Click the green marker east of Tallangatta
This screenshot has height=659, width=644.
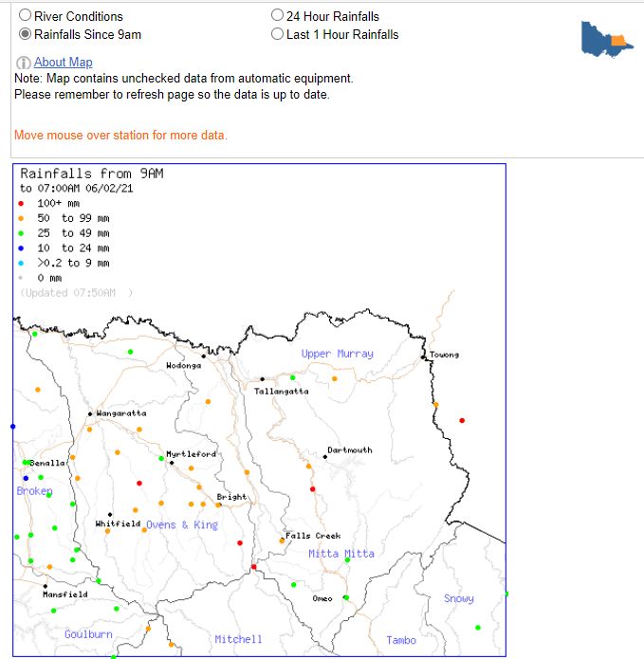(x=292, y=377)
